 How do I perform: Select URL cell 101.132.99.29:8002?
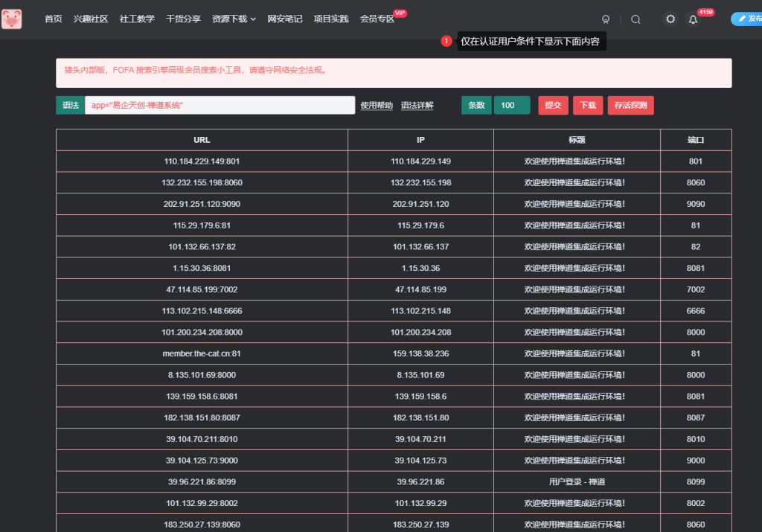[202, 503]
